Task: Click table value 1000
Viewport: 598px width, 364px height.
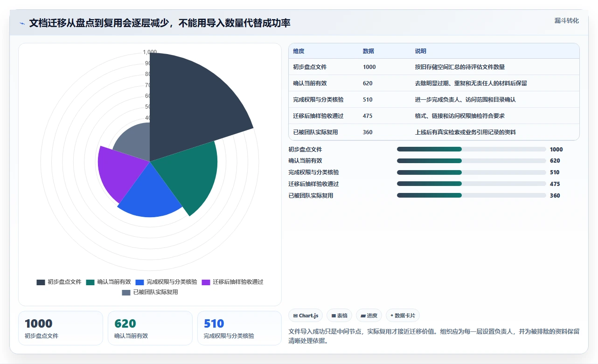Action: (369, 67)
